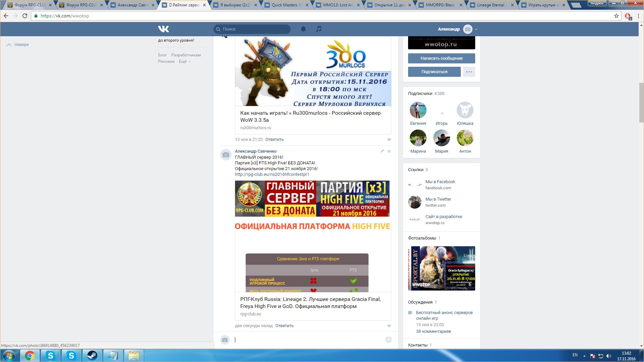Image resolution: width=644 pixels, height=362 pixels.
Task: Click the page vertical scrollbar thumb
Action: 641,102
